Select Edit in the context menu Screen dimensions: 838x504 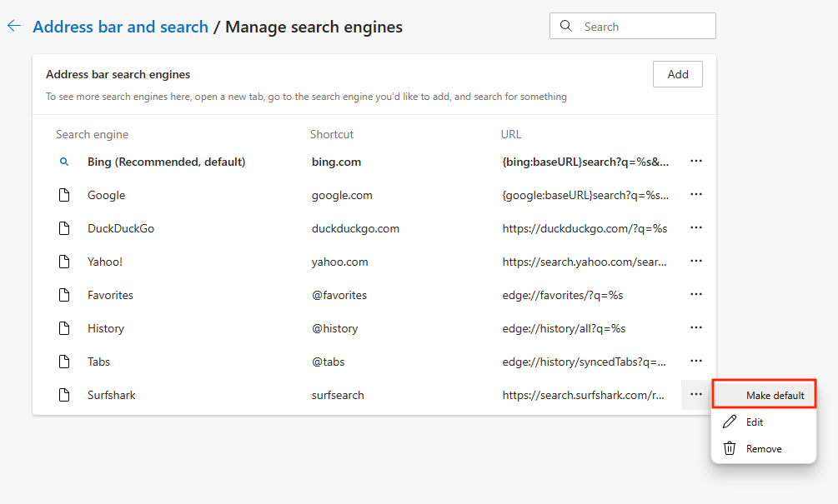(x=755, y=422)
